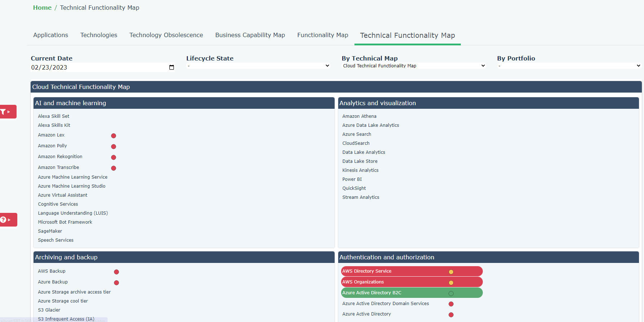Click the yellow dot on AWS Directory Service

coord(451,272)
